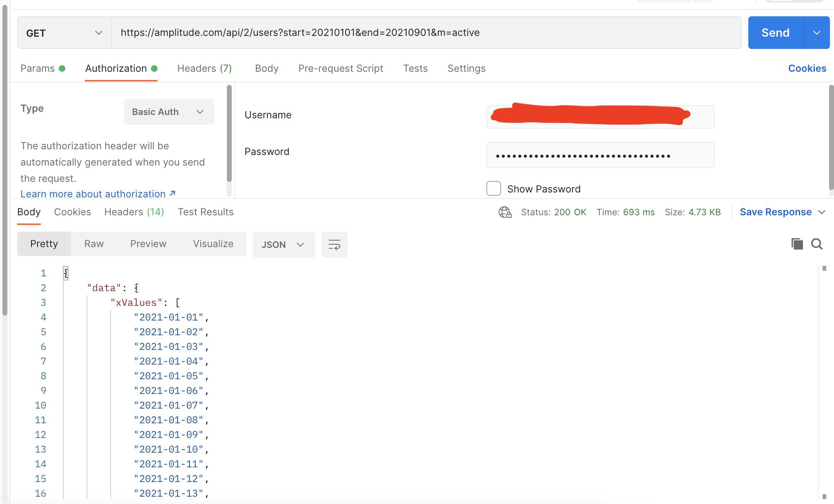Toggle the wrap lines icon

[334, 245]
